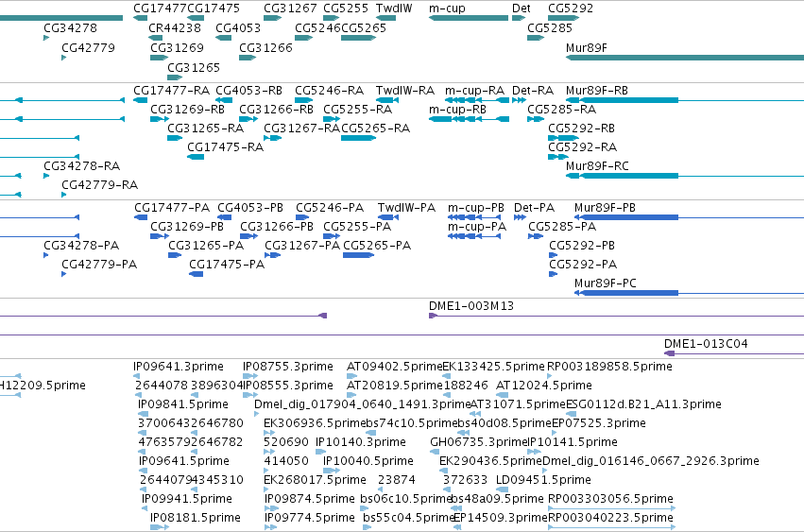This screenshot has width=804, height=532.
Task: Select the CG4053-RB transcript label
Action: click(x=248, y=91)
